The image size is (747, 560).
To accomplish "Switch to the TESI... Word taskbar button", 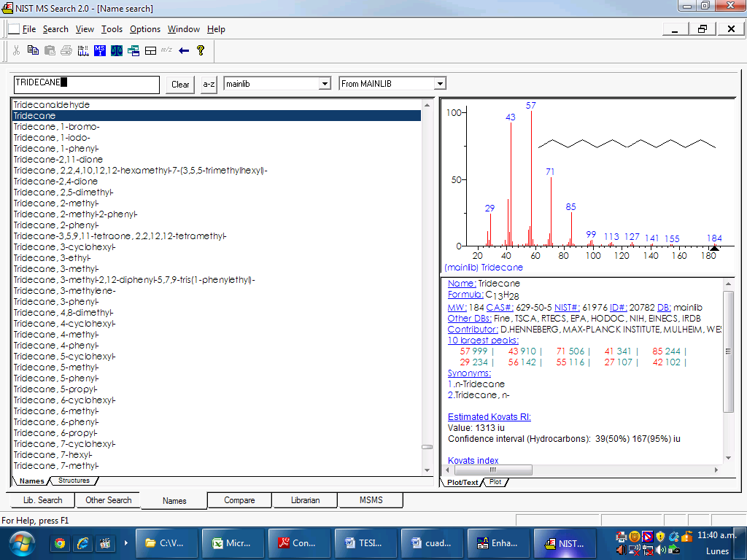I will [365, 543].
